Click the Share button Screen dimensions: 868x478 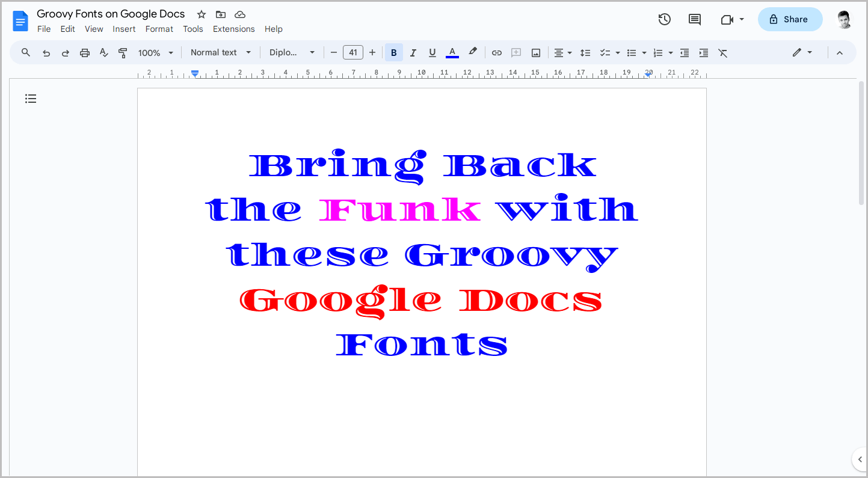click(790, 19)
